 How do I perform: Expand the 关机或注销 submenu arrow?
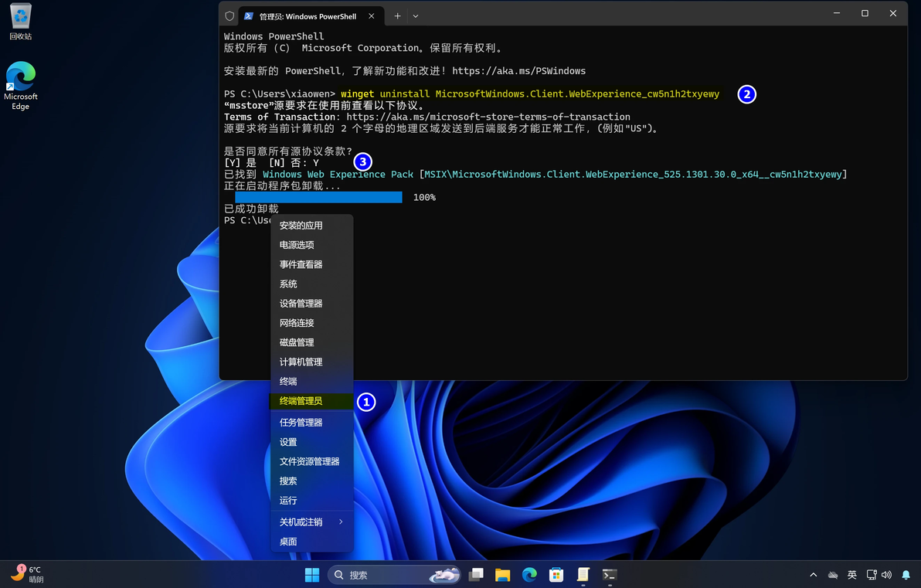[x=341, y=522]
